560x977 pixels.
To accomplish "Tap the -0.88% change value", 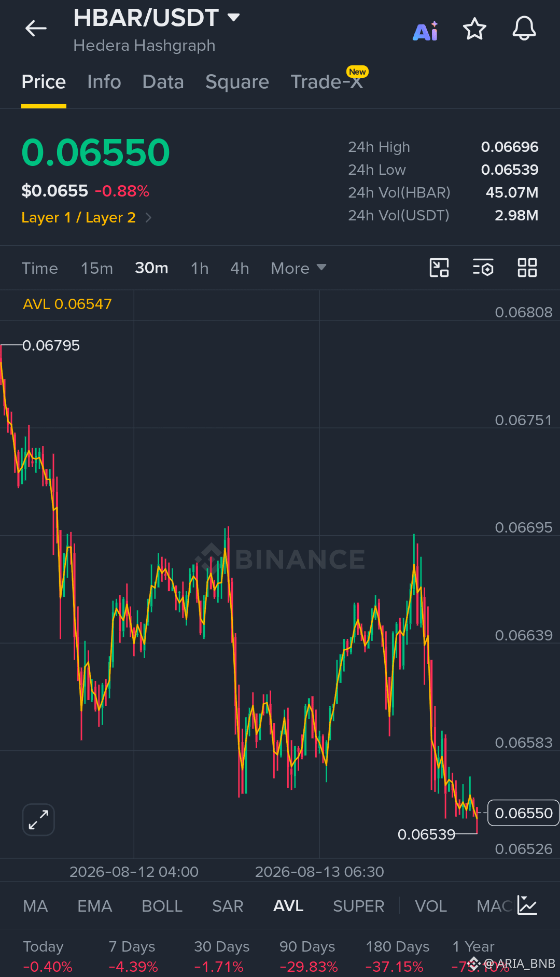I will [122, 191].
